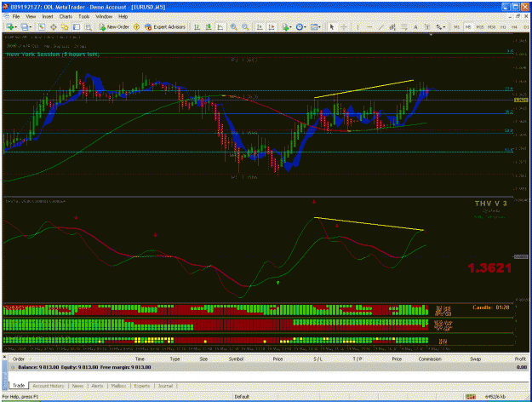Select the Text Label tool

point(427,26)
